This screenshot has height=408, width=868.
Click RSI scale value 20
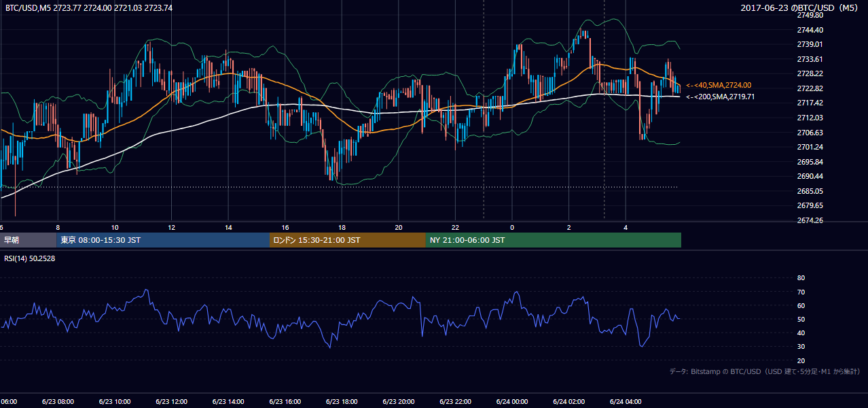click(801, 360)
